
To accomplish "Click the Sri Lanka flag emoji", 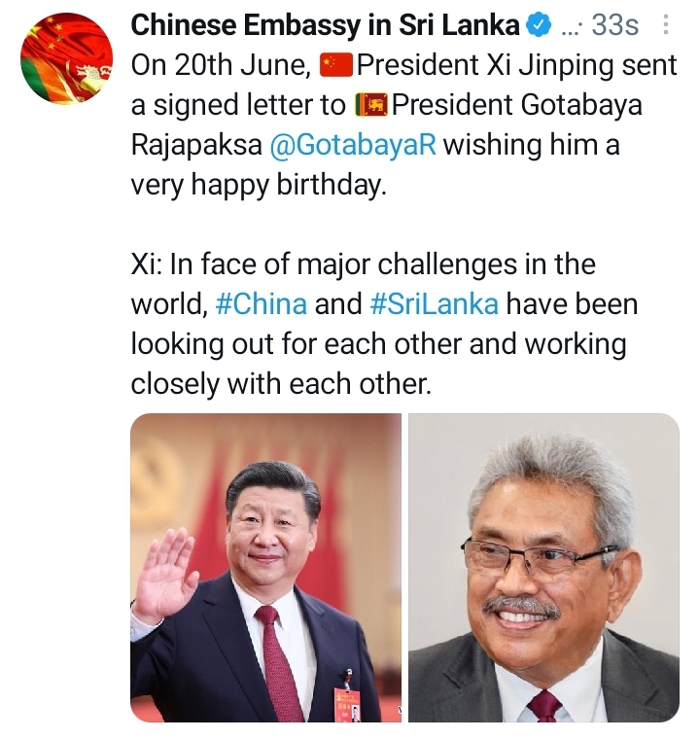I will pos(371,106).
